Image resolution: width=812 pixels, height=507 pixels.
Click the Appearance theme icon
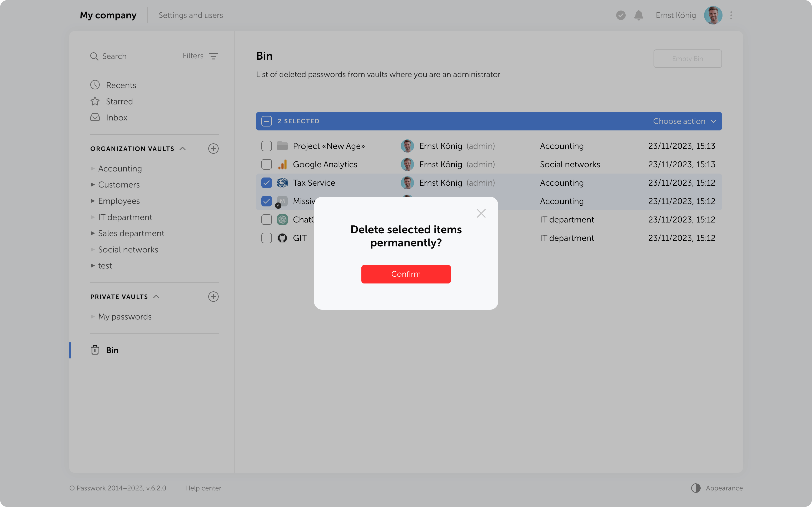(696, 488)
